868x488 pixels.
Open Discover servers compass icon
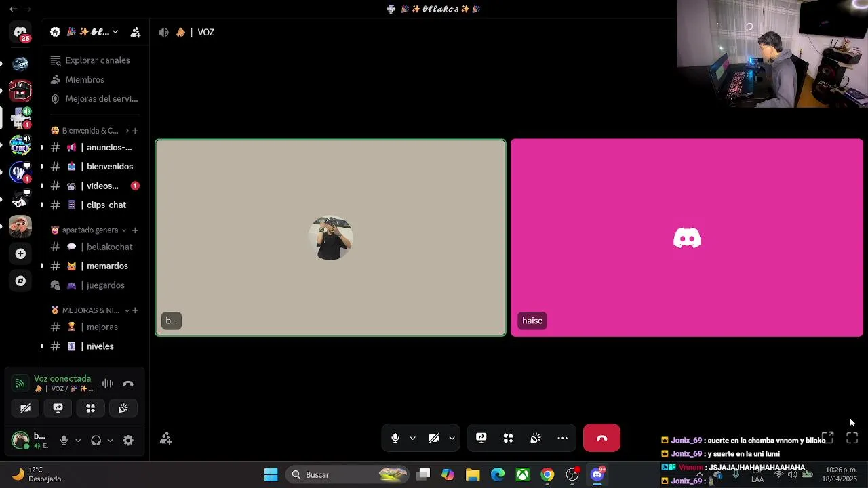coord(20,281)
